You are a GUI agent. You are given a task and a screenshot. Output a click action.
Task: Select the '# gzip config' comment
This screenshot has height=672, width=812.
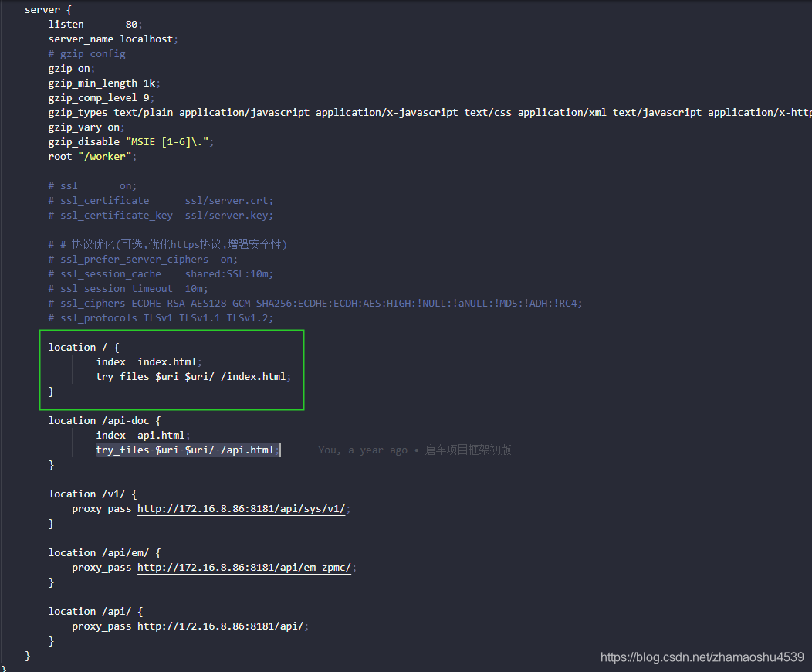coord(87,54)
